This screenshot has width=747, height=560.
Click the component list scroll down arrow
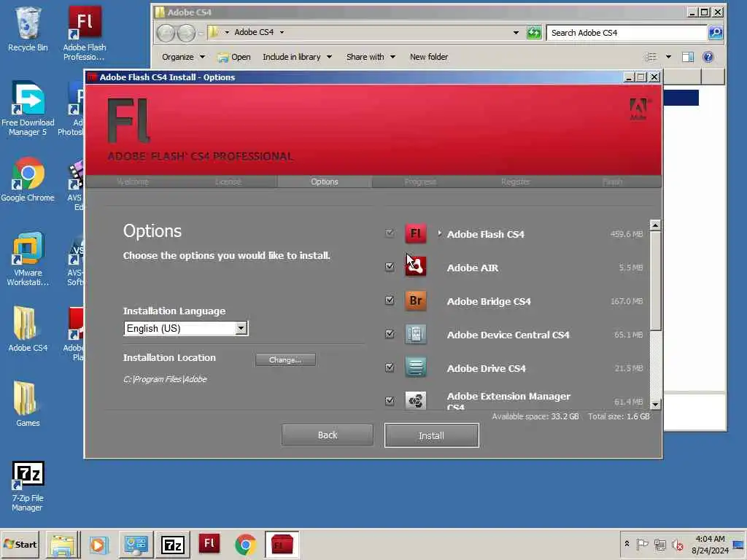click(655, 404)
